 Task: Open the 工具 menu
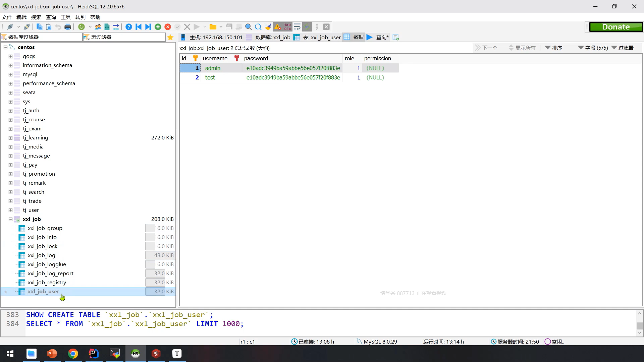[x=65, y=17]
